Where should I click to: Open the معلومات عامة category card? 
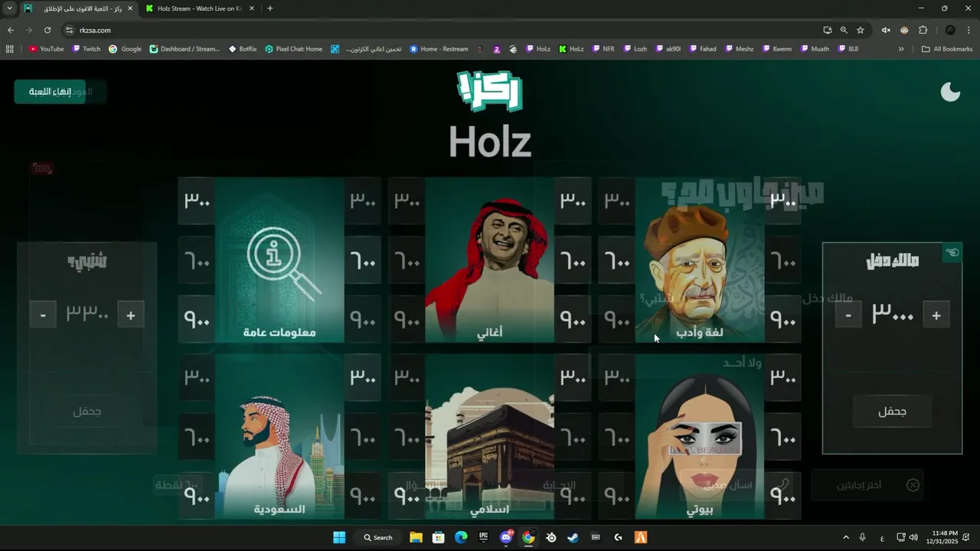279,260
